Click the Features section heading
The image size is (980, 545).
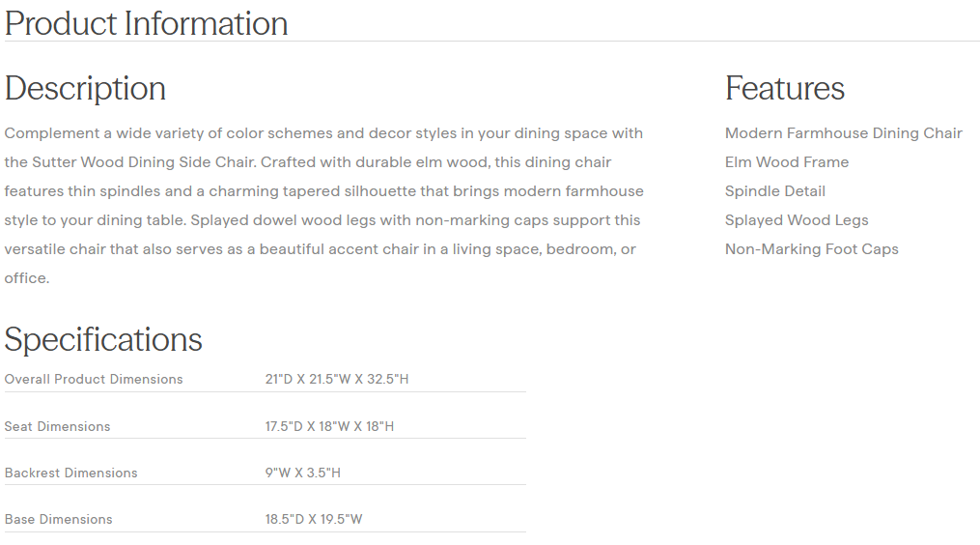pyautogui.click(x=784, y=88)
